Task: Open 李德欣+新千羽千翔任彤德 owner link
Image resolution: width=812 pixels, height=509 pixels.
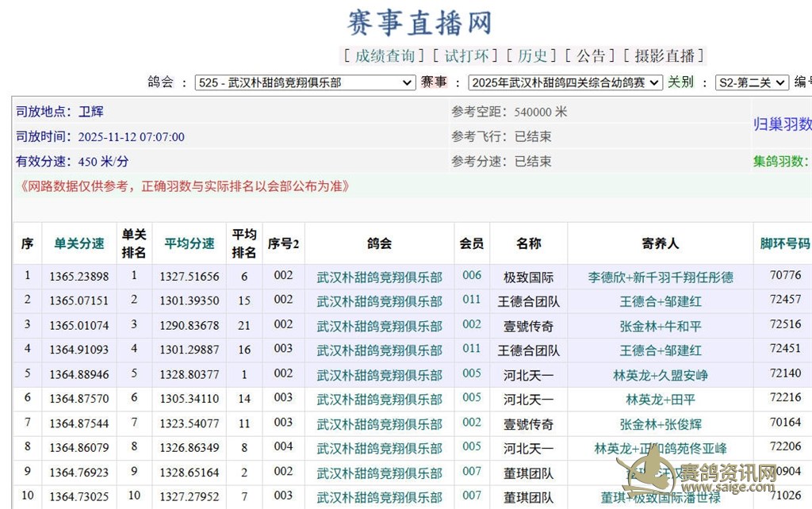Action: click(x=660, y=277)
